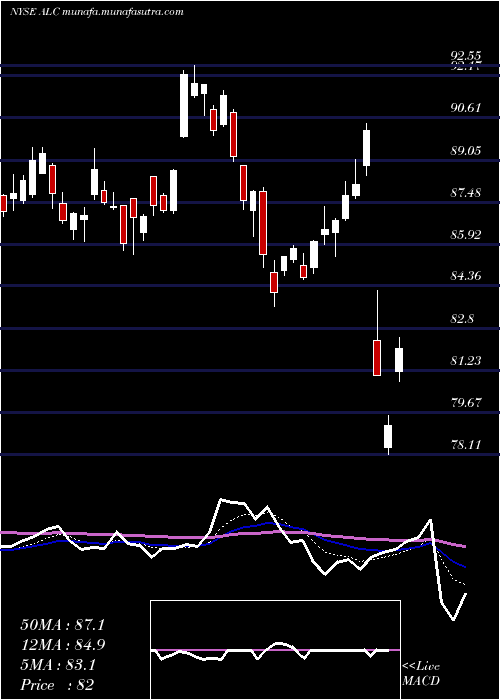Select the 92.55 price level label

pyautogui.click(x=466, y=56)
